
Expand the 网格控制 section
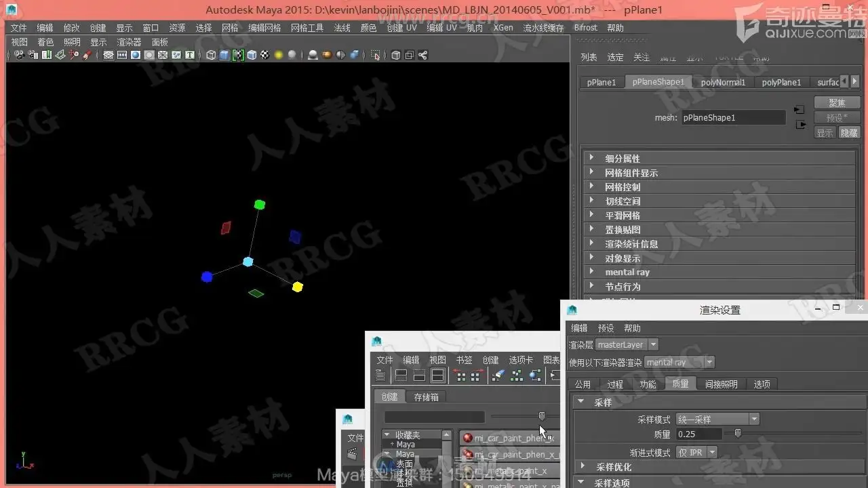tap(719, 187)
